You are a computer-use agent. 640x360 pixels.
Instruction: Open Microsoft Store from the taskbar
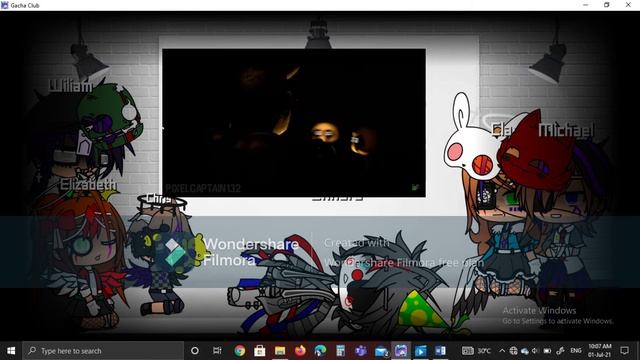pos(260,351)
